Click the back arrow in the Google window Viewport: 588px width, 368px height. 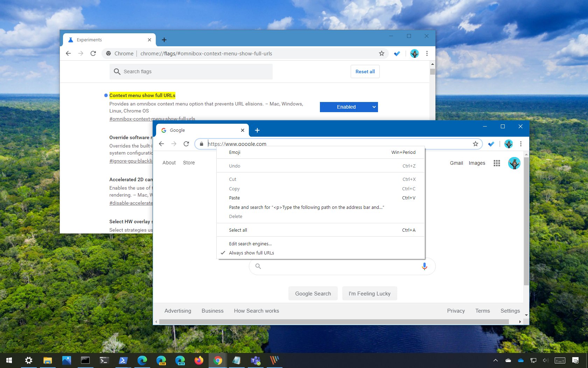coord(161,144)
